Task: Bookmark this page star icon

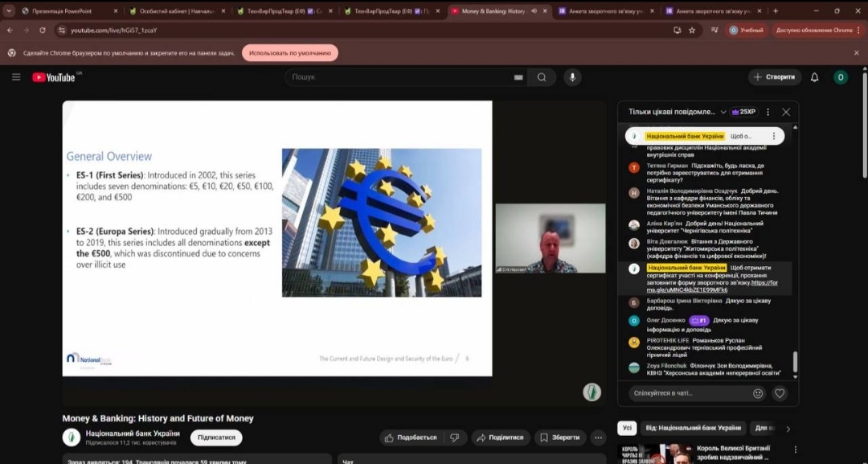Action: pyautogui.click(x=692, y=31)
